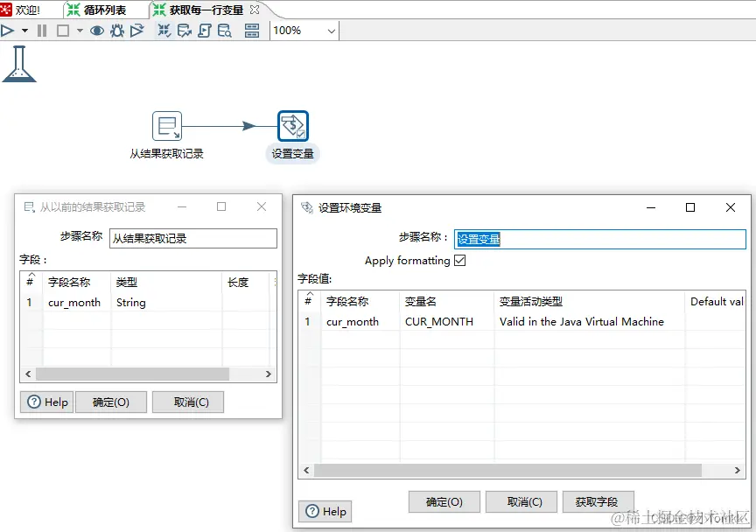Open the stop options dropdown arrow

click(x=80, y=31)
